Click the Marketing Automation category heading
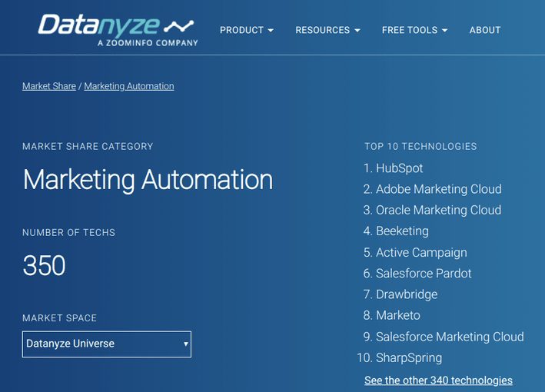545x392 pixels. tap(148, 180)
